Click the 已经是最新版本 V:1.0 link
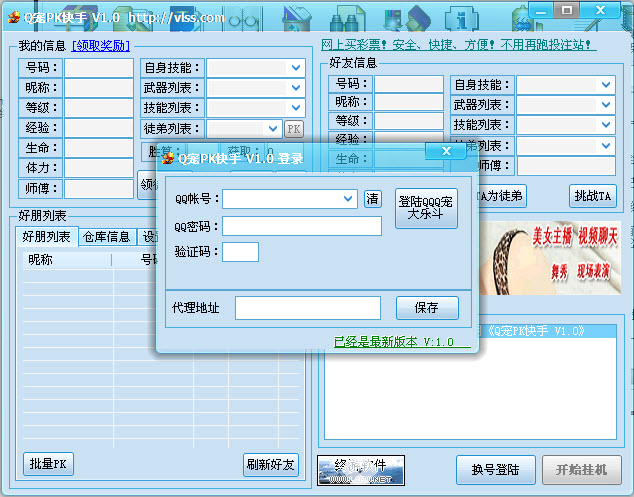The width and height of the screenshot is (634, 497). (402, 342)
